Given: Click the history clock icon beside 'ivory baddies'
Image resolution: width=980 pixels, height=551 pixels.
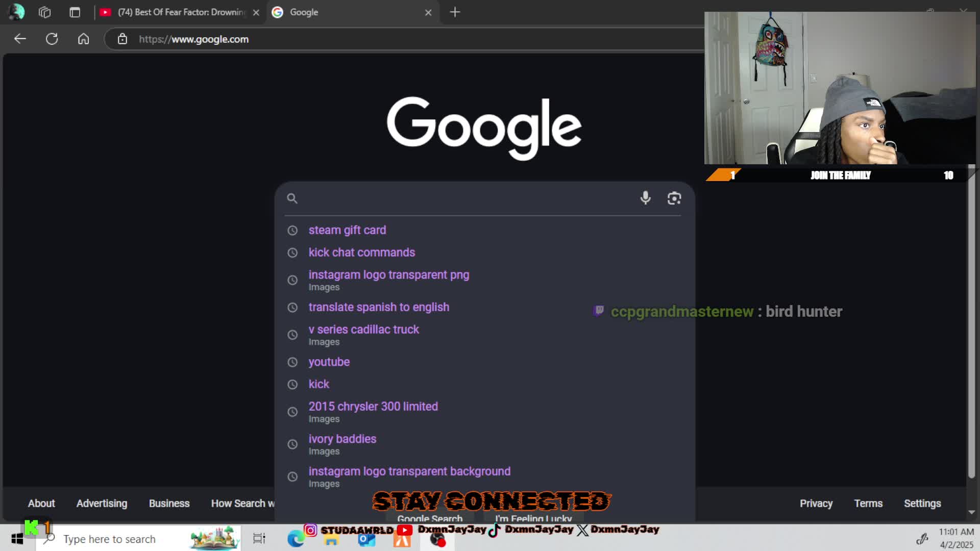Looking at the screenshot, I should point(292,444).
